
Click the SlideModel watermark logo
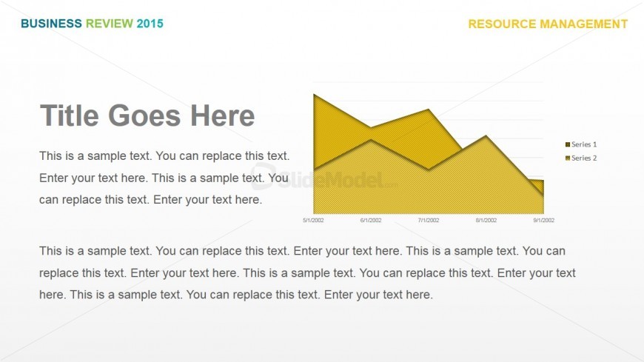(324, 178)
